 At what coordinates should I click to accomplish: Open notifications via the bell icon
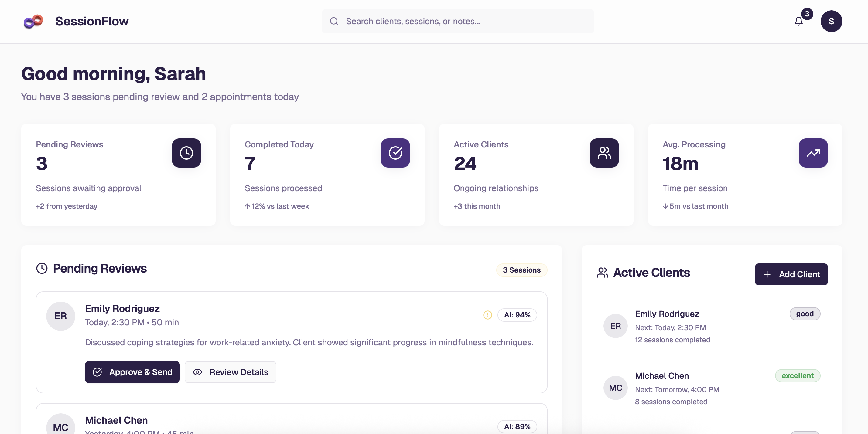click(798, 21)
